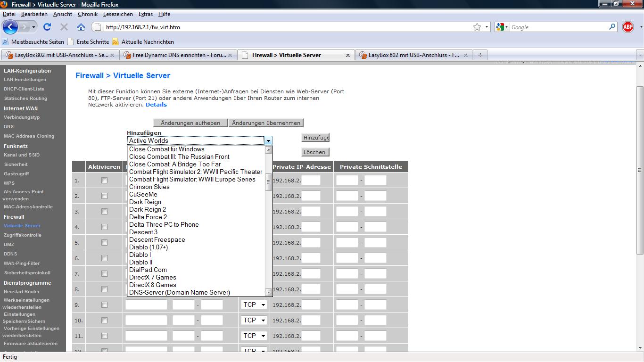Select DNS-Server (Domain Name Server) from list
The width and height of the screenshot is (644, 362).
click(x=180, y=292)
